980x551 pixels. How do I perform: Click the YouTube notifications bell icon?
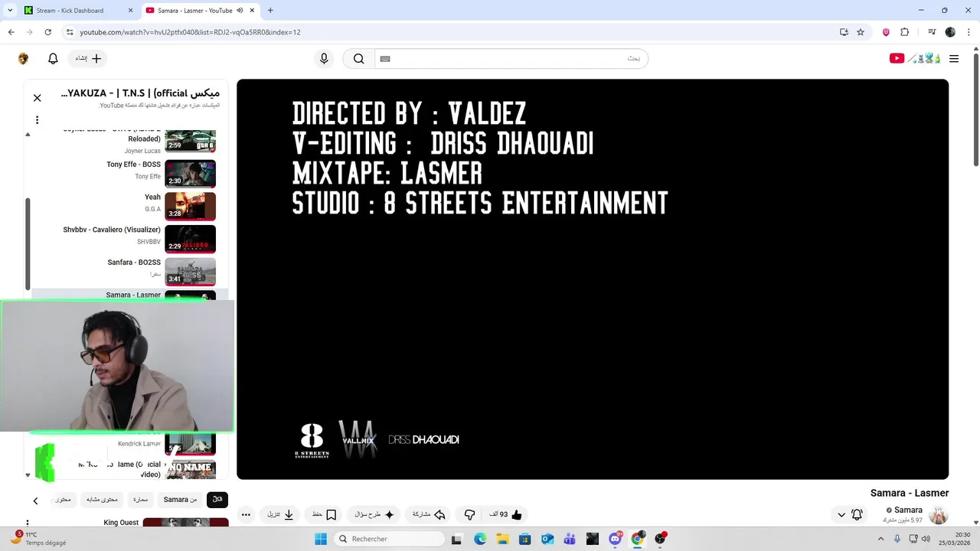[x=53, y=59]
